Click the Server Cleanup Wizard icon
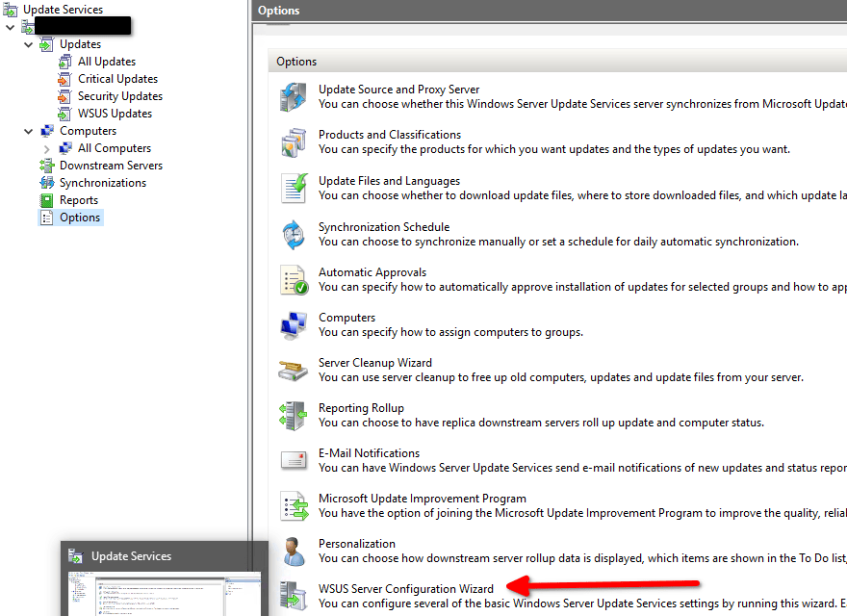 [x=294, y=371]
